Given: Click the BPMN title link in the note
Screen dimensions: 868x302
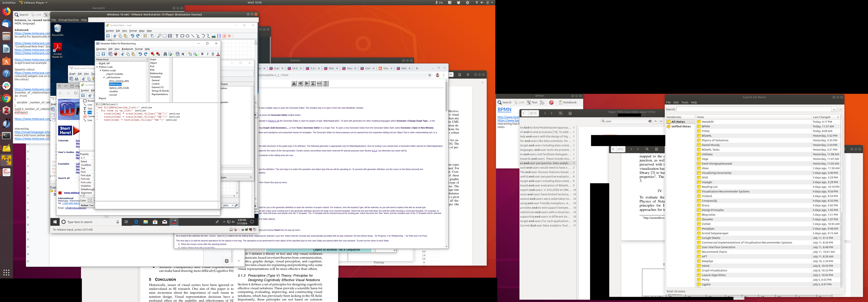Looking at the screenshot, I should (x=504, y=109).
